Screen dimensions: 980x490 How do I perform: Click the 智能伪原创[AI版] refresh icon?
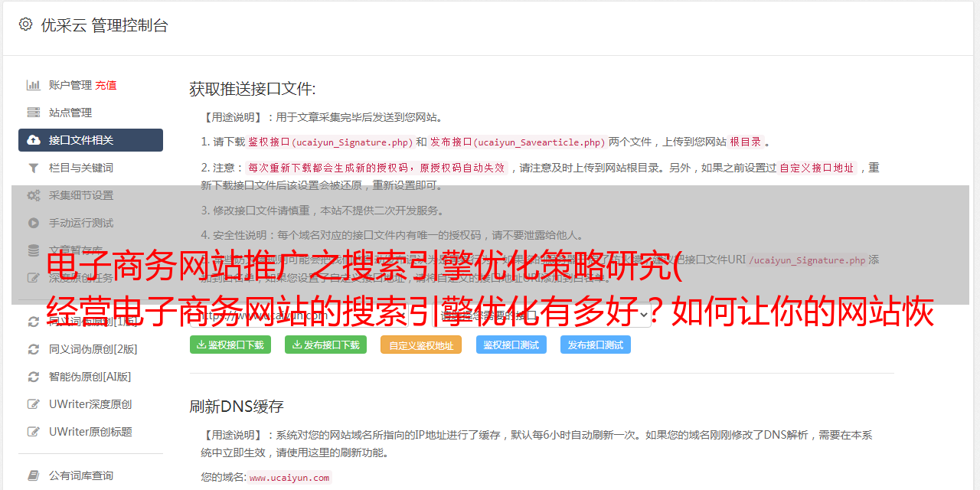tap(34, 377)
